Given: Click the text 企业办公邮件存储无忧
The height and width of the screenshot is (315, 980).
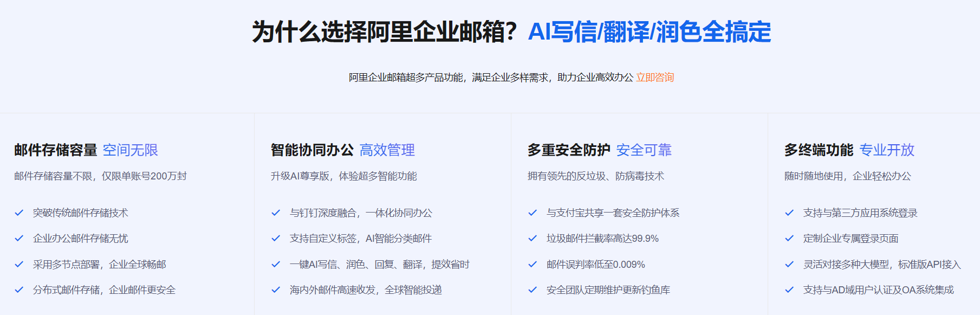Looking at the screenshot, I should [81, 239].
